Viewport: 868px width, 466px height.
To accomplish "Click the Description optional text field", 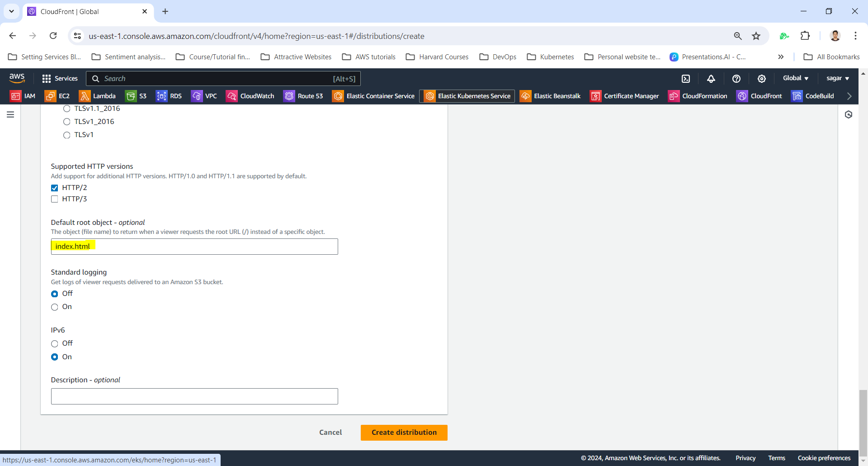I will pyautogui.click(x=194, y=396).
